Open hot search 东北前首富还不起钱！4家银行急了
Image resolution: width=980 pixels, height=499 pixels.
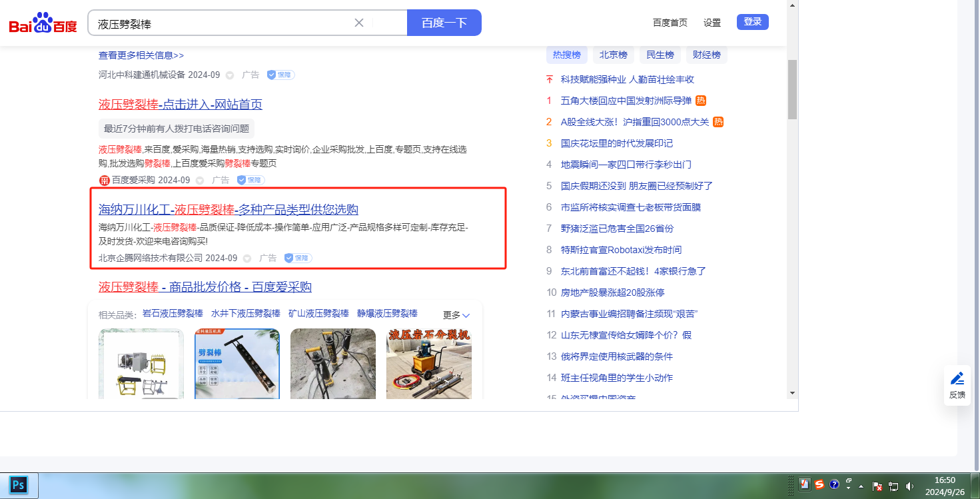634,271
